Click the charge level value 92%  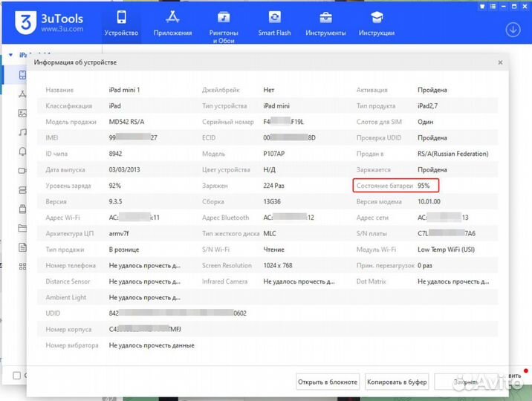114,186
